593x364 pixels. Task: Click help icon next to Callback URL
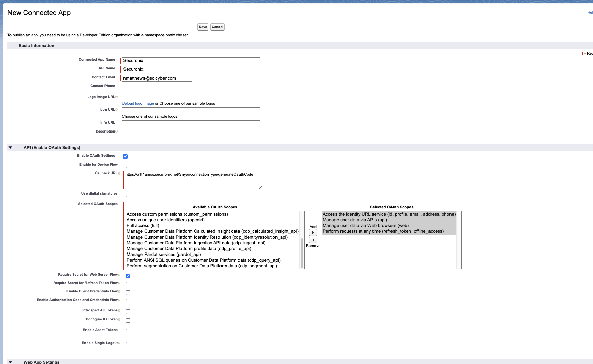click(x=119, y=173)
